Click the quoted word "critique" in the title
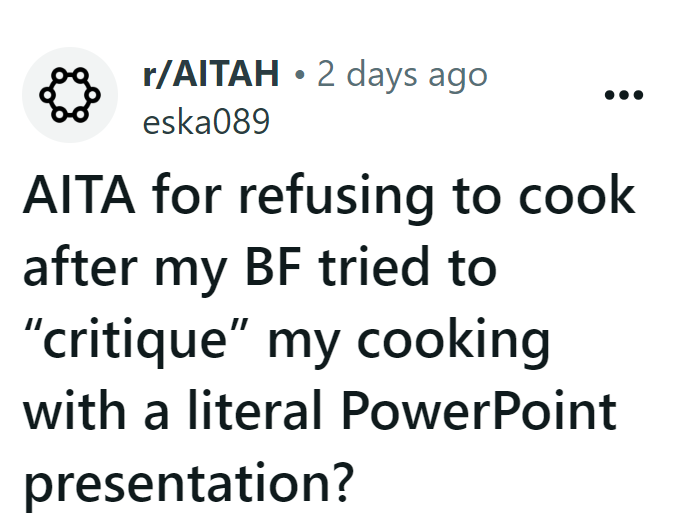Screen dimensions: 681x532 [150, 340]
